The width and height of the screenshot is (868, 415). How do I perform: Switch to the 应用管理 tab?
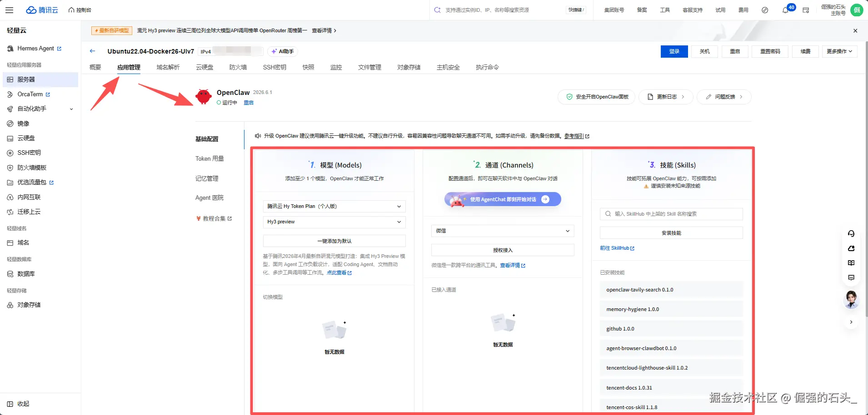click(129, 67)
